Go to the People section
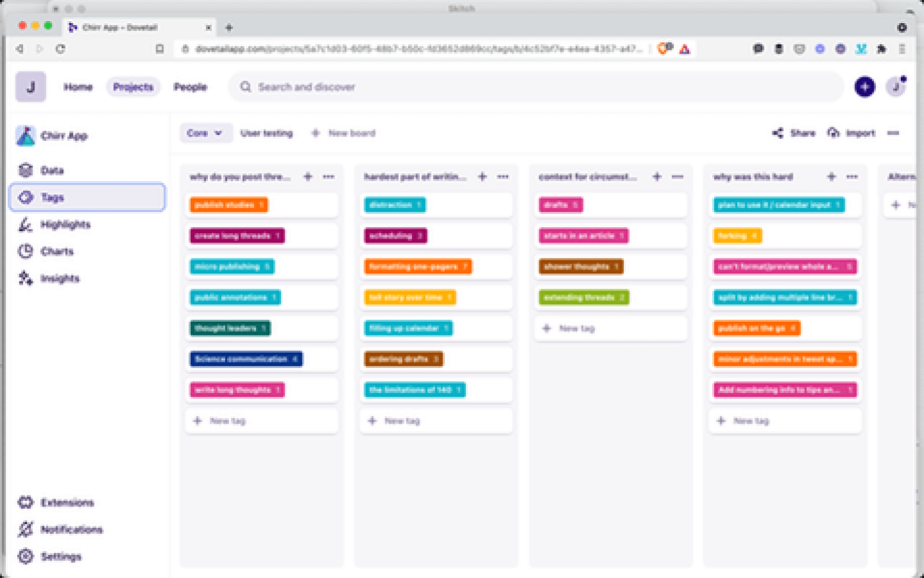Screen dimensions: 924x578 click(190, 87)
